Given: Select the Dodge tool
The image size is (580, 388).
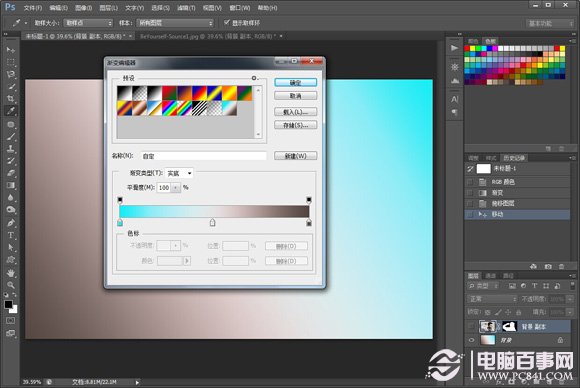Looking at the screenshot, I should click(x=11, y=210).
